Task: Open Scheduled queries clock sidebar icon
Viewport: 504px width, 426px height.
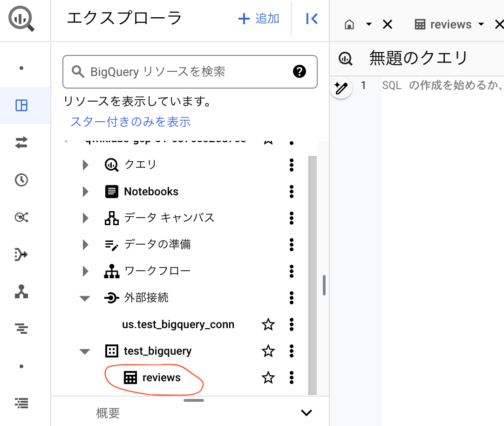Action: (x=21, y=180)
